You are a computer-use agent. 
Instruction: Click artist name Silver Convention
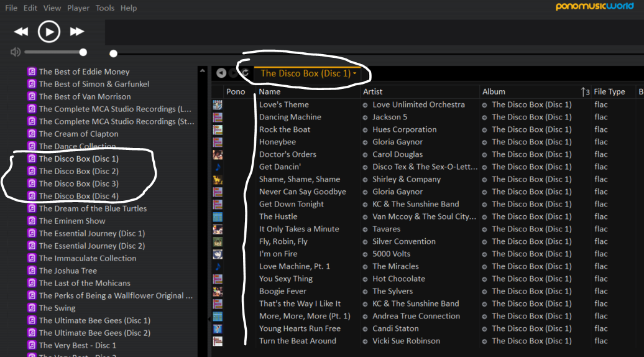pos(403,241)
